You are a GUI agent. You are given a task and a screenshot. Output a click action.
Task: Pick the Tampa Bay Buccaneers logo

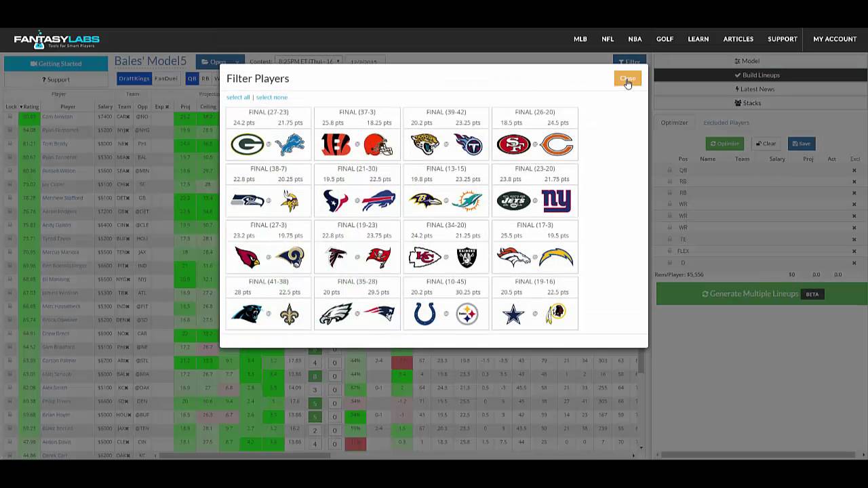coord(378,258)
